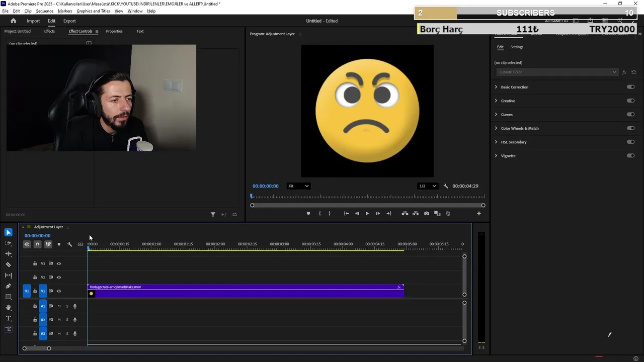This screenshot has height=362, width=644.
Task: Select the Type tool
Action: pos(8,318)
